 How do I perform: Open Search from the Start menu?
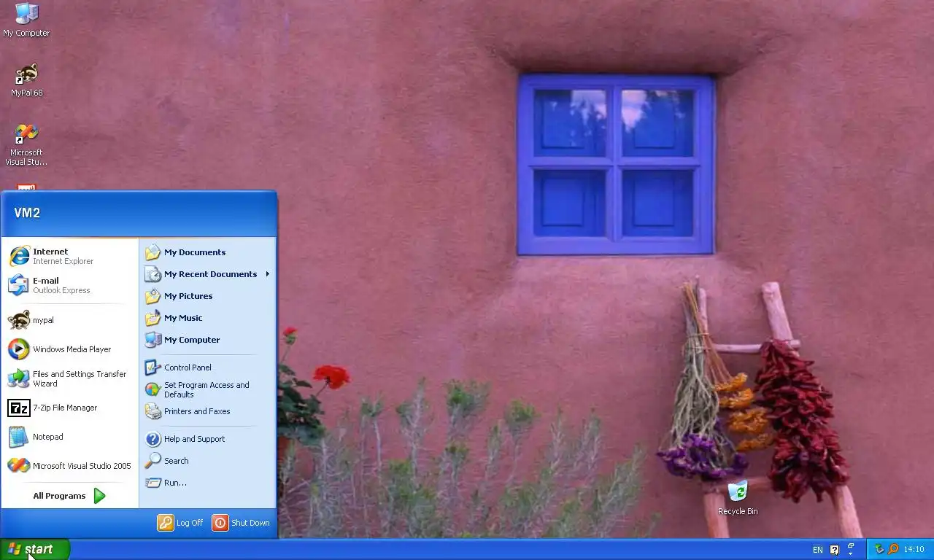207,461
